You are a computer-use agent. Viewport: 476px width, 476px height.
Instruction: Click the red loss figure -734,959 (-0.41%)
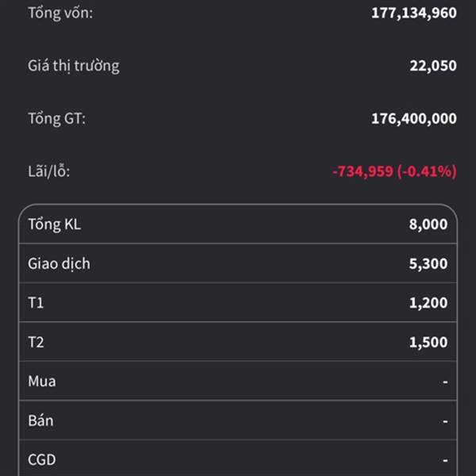click(394, 171)
